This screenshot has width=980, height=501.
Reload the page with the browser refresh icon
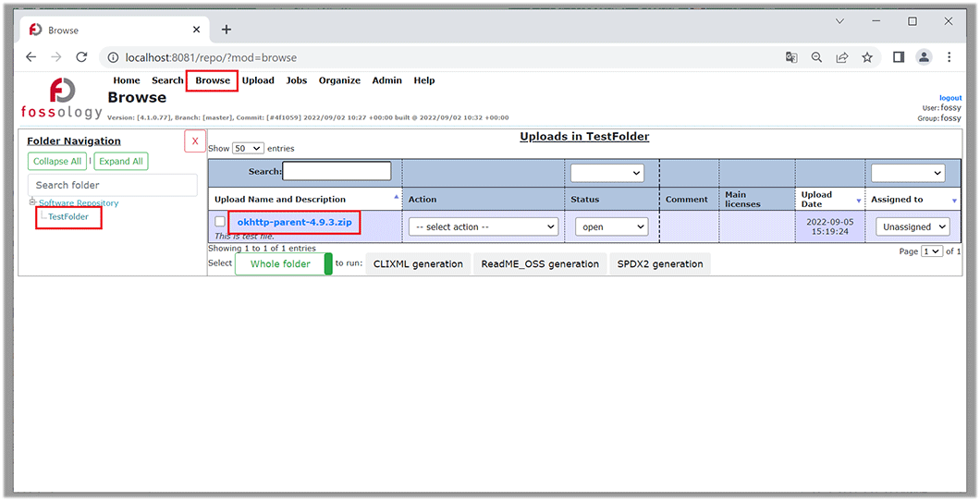[81, 57]
